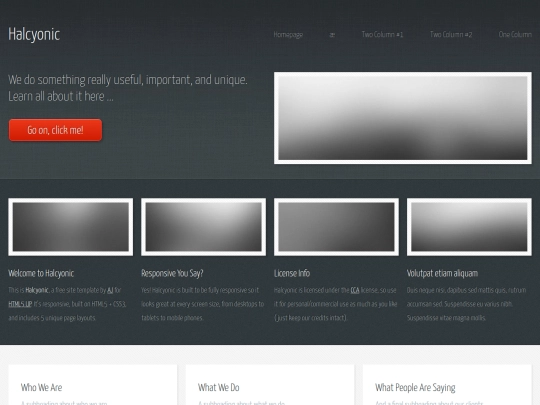Viewport: 540px width, 405px height.
Task: Click the 'License Info' heading
Action: 292,273
